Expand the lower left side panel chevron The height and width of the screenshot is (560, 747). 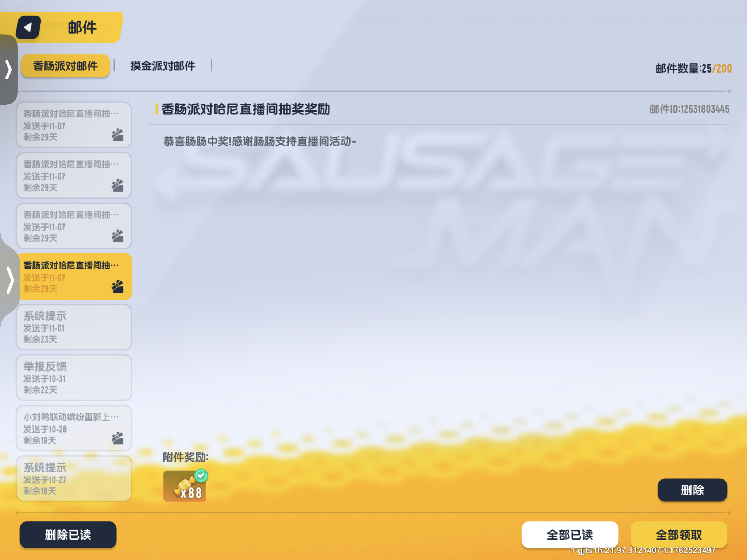[10, 280]
